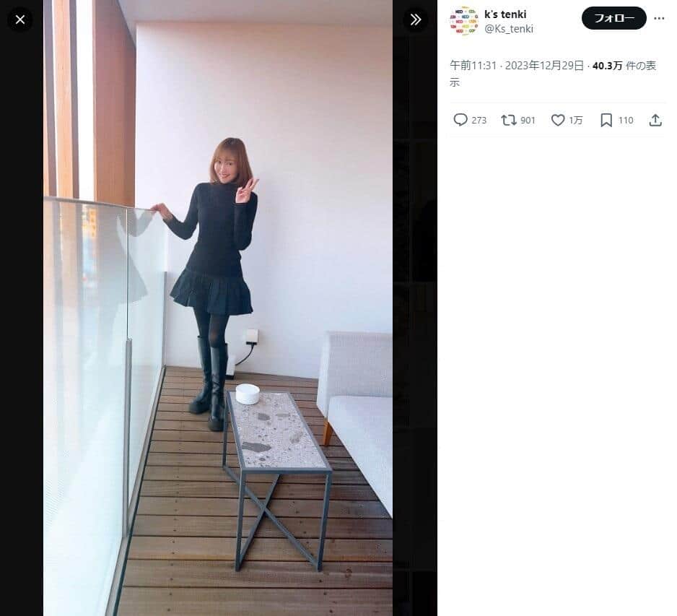Click the 110 bookmarks count
This screenshot has height=616, width=677.
pos(625,121)
